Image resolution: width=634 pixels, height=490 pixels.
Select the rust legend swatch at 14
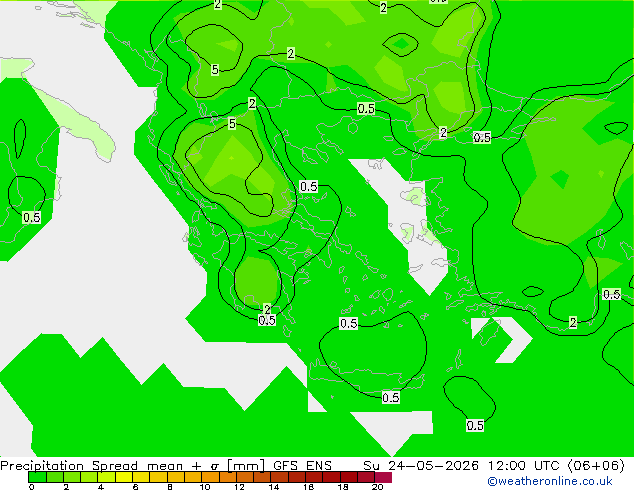(x=279, y=477)
